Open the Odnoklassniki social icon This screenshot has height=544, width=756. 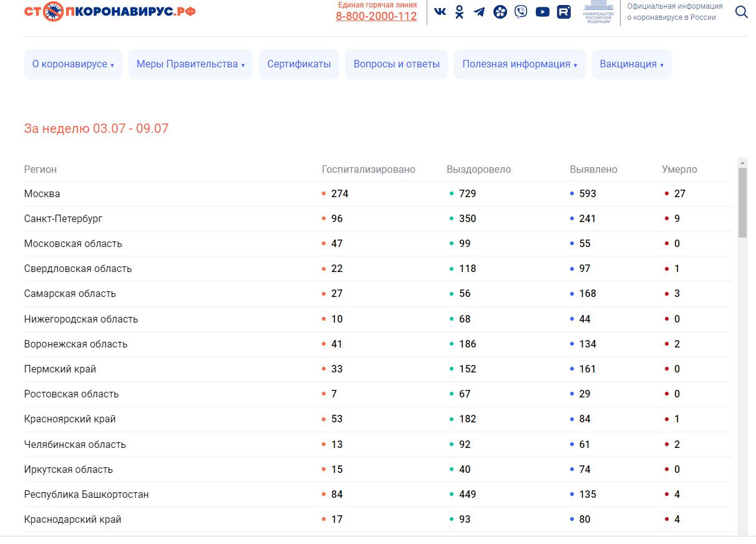coord(460,12)
